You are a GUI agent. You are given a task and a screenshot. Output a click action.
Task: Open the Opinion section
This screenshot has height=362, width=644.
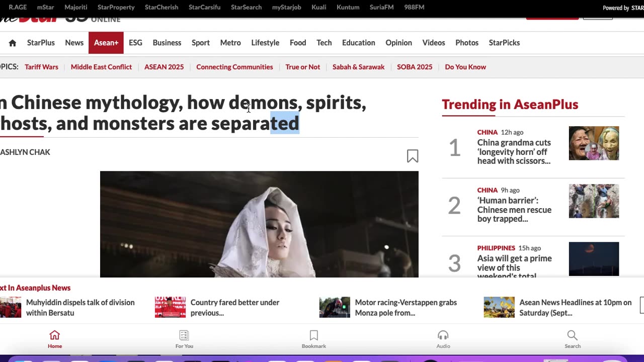tap(399, 43)
